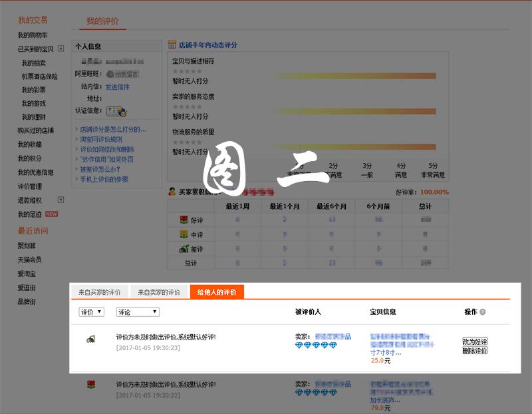Expand the 退款维权 submenu
The width and height of the screenshot is (532, 414).
pyautogui.click(x=61, y=200)
